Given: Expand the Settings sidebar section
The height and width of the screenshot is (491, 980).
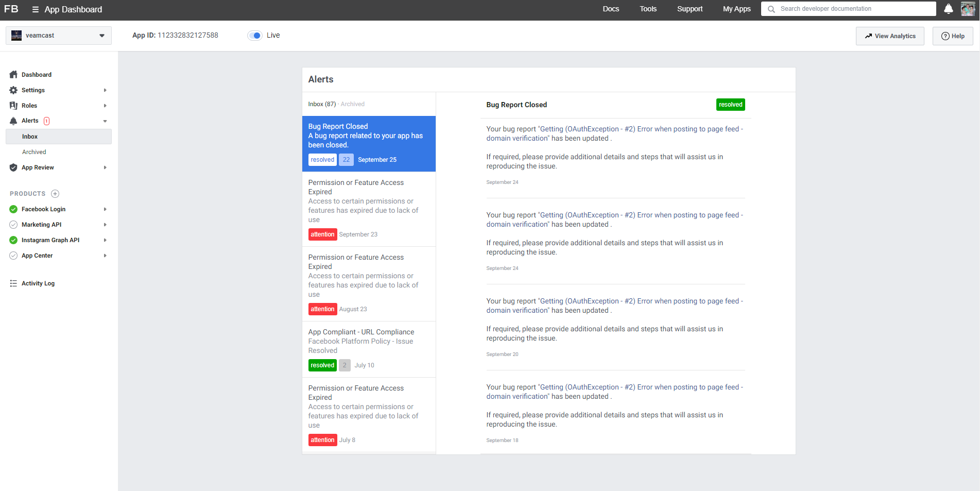Looking at the screenshot, I should tap(105, 90).
